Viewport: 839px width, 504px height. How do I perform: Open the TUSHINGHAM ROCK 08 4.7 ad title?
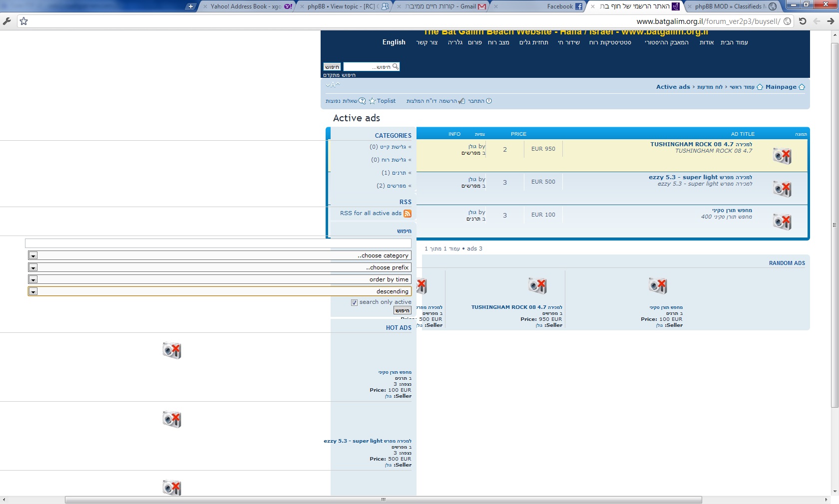tap(701, 144)
